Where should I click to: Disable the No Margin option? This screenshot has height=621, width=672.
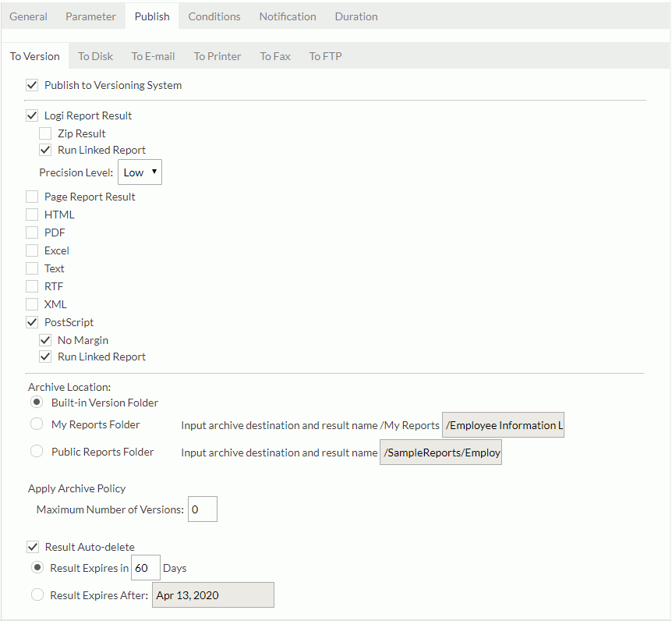coord(45,339)
